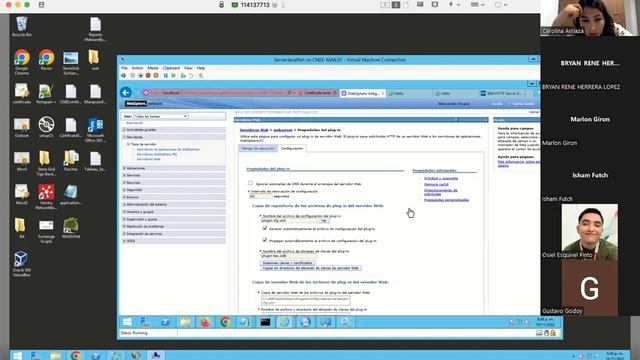Open the Help menu in VM Connection
Viewport: 640px width, 360px height.
coord(201,68)
